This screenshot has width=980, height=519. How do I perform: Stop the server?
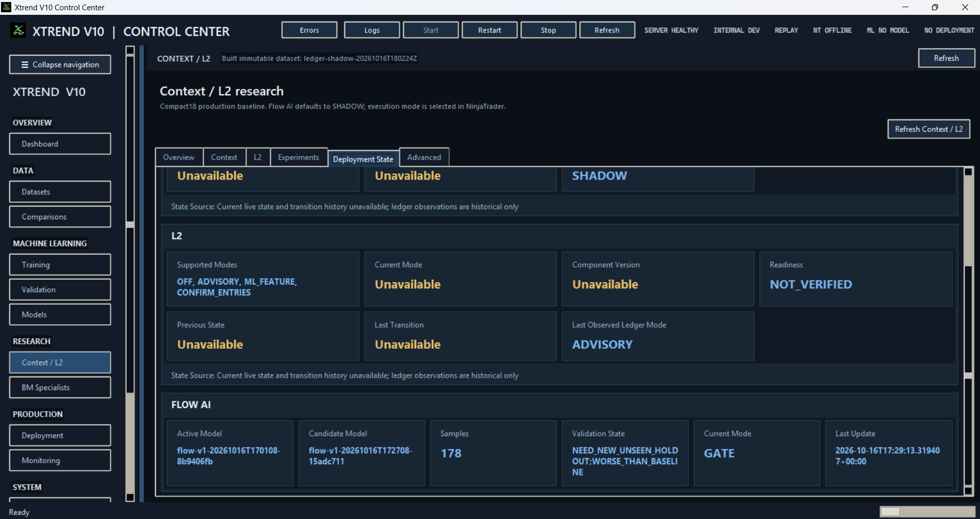point(548,30)
